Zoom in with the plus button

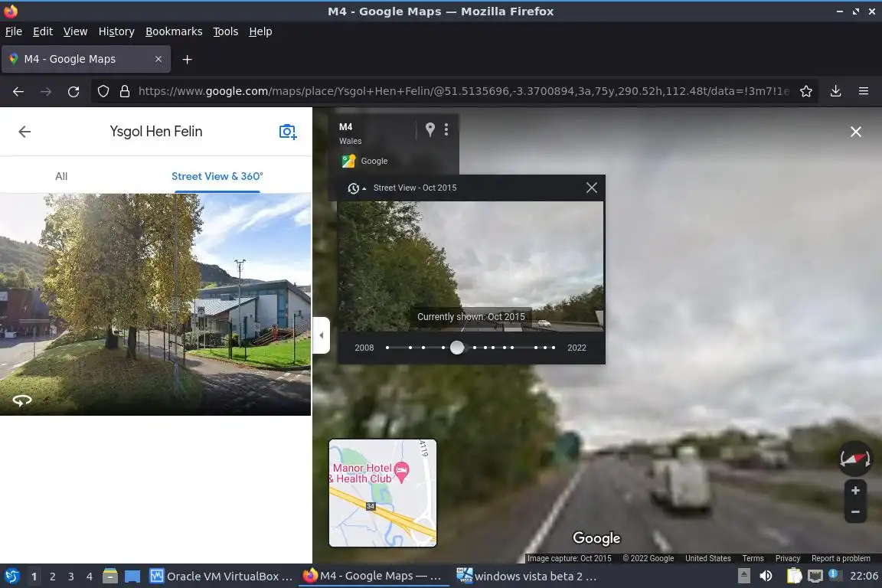(855, 491)
